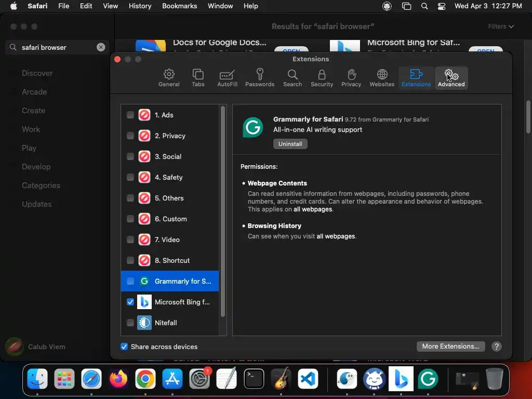Viewport: 532px width, 399px height.
Task: Select the 5. Others blocker icon
Action: click(x=144, y=198)
